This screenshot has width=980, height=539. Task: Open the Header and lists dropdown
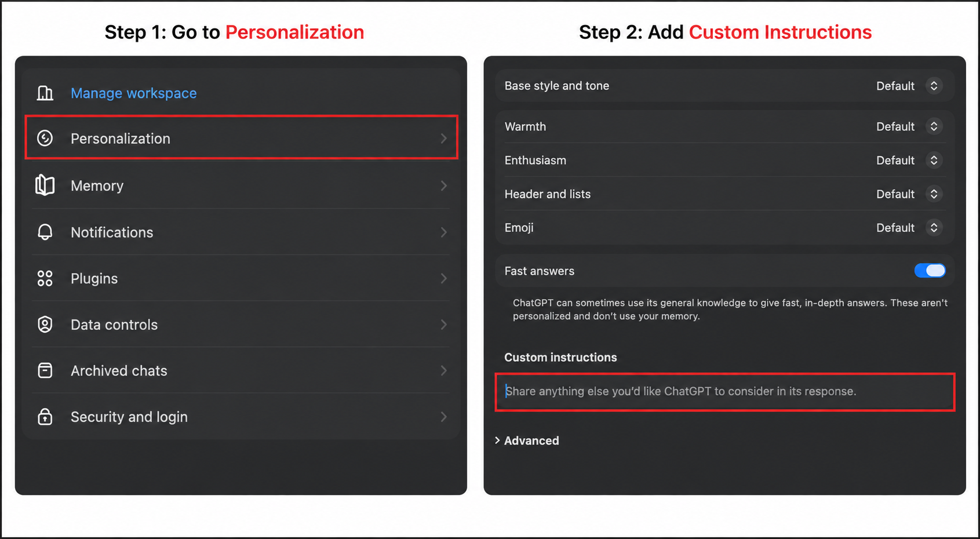pyautogui.click(x=909, y=194)
